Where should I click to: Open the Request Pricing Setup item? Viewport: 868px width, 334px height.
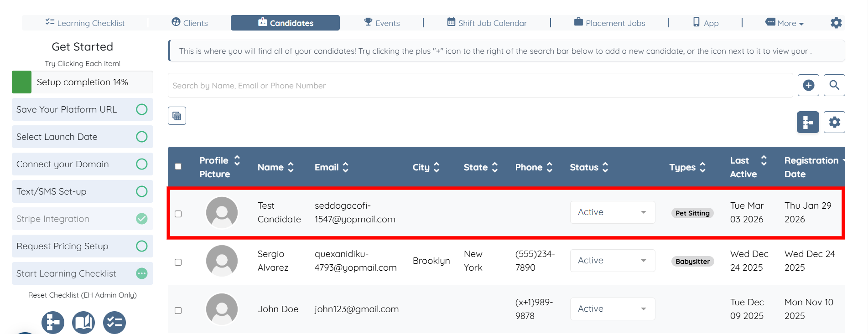point(83,246)
